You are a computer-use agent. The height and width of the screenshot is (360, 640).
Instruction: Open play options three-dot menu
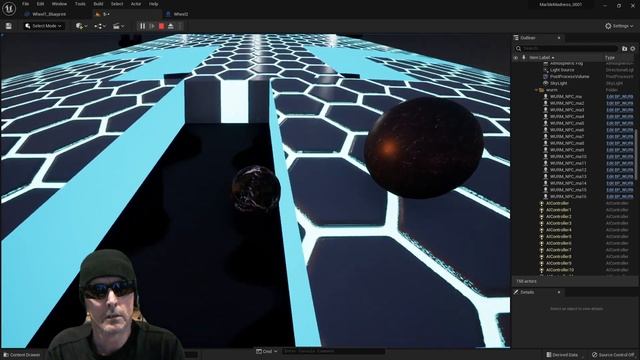click(x=180, y=26)
